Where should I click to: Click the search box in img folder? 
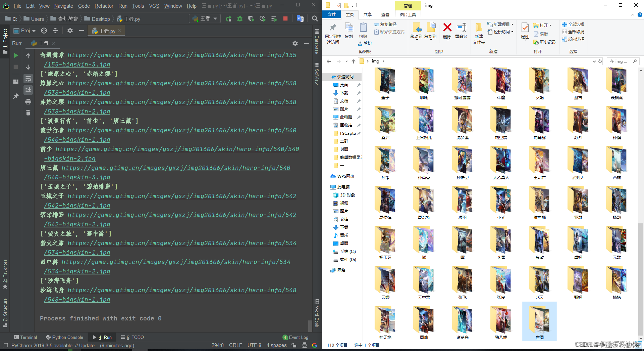(x=624, y=61)
